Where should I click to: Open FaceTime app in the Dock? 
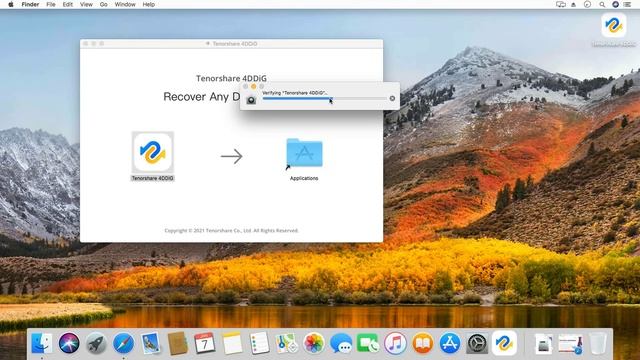click(368, 343)
